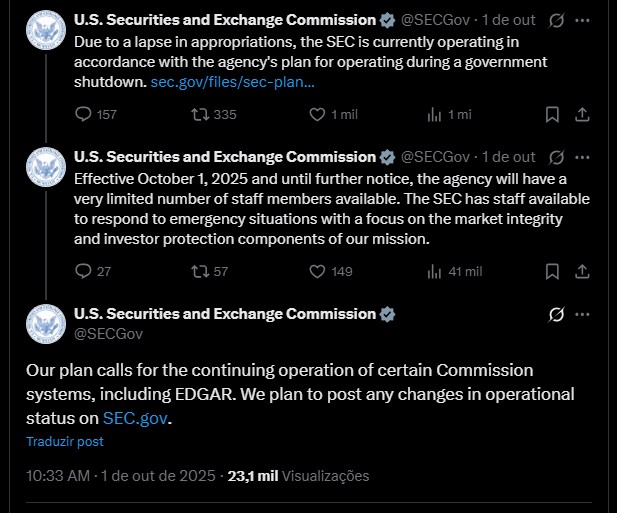Open the SEC.gov link in main tweet
617x513 pixels.
point(136,418)
